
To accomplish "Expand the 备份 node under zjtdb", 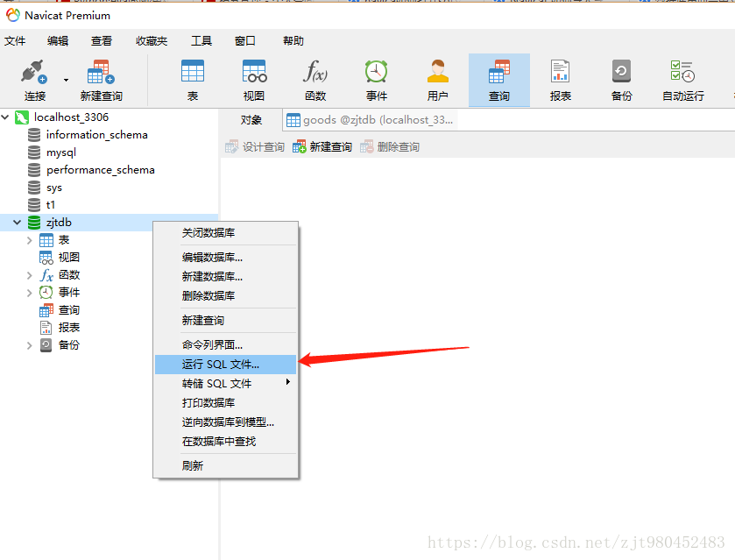I will (x=29, y=345).
